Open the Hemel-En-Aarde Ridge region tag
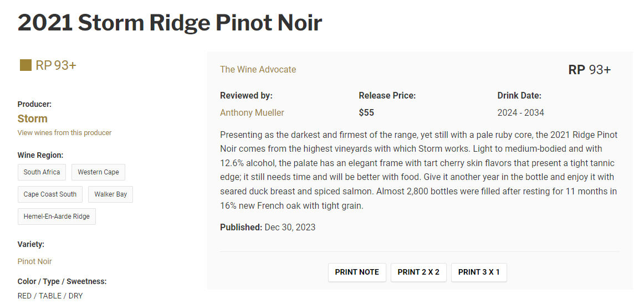 coord(57,217)
